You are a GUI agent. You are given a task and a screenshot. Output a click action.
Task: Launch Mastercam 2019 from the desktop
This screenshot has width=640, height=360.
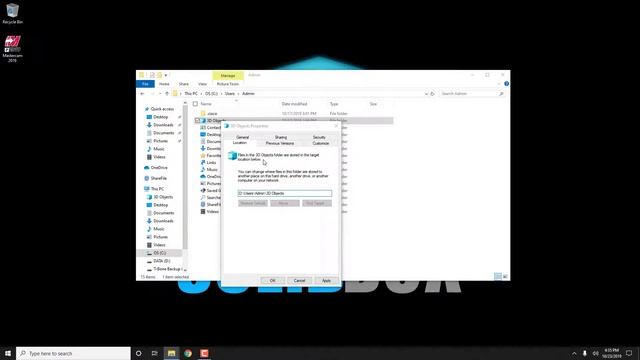coord(12,49)
